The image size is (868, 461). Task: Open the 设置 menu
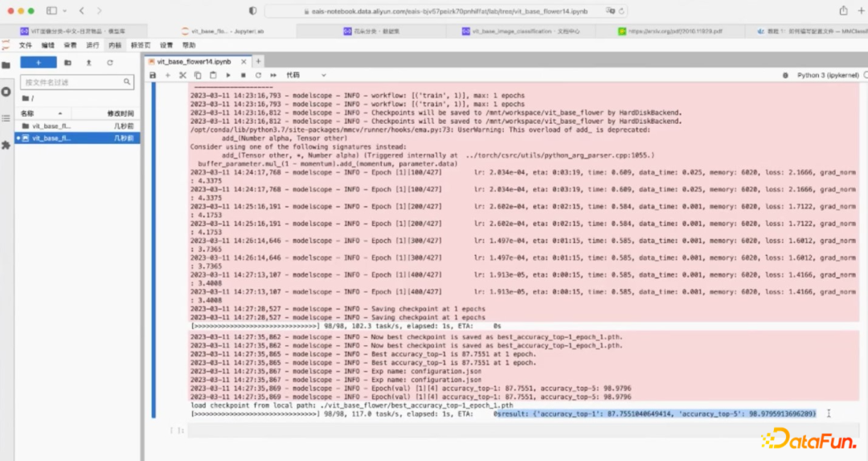click(166, 45)
